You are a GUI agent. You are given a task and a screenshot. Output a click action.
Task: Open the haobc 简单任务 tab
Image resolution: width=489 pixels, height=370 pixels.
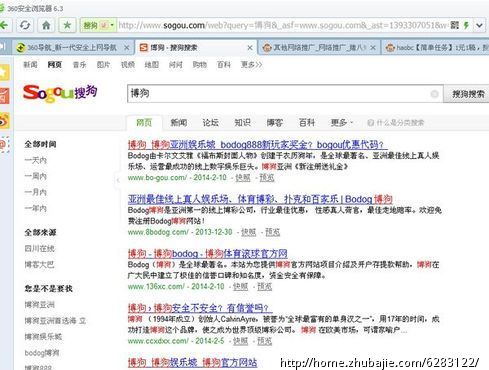click(437, 48)
